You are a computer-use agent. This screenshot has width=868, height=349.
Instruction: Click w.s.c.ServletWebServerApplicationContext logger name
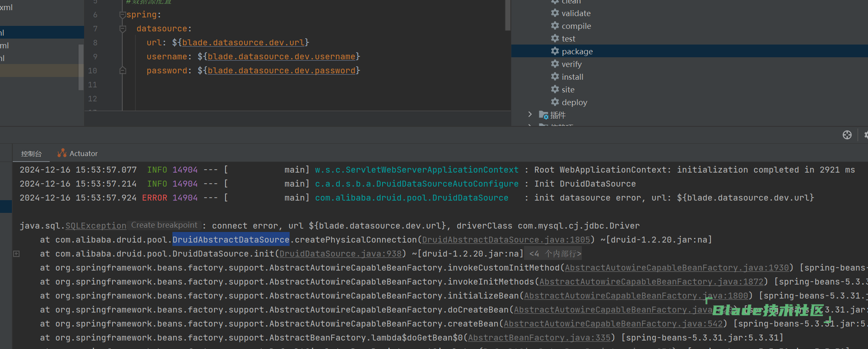pos(417,170)
